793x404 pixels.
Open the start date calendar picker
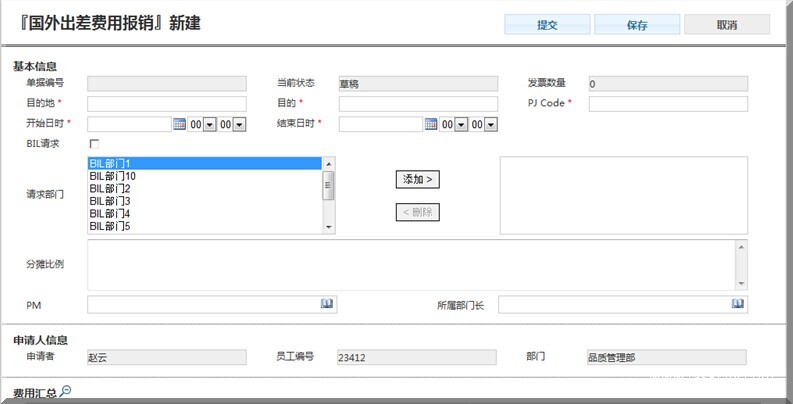coord(180,124)
